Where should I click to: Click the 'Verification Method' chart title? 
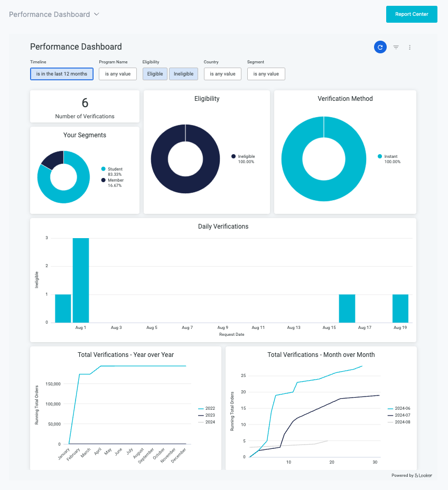pos(345,99)
